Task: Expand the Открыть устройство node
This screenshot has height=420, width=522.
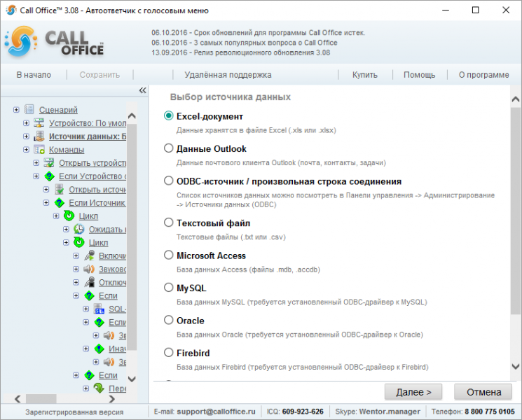Action: coord(36,163)
